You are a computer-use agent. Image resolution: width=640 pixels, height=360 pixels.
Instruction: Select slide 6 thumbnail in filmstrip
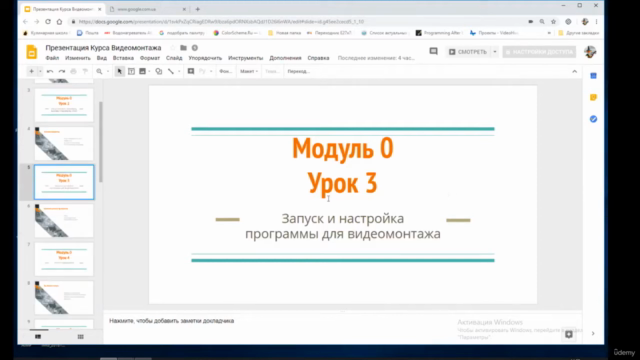pos(64,221)
